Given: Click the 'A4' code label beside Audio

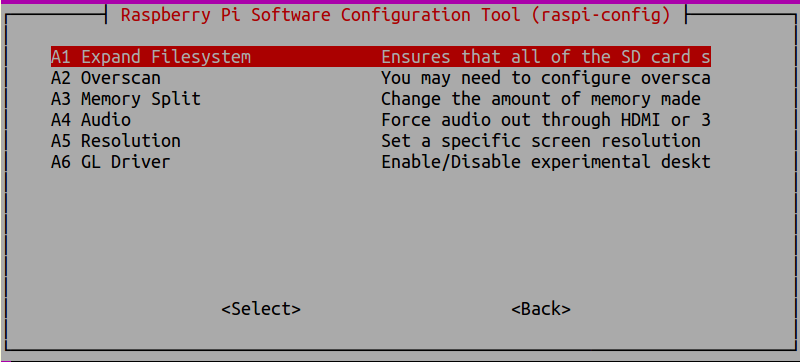Looking at the screenshot, I should pos(61,120).
